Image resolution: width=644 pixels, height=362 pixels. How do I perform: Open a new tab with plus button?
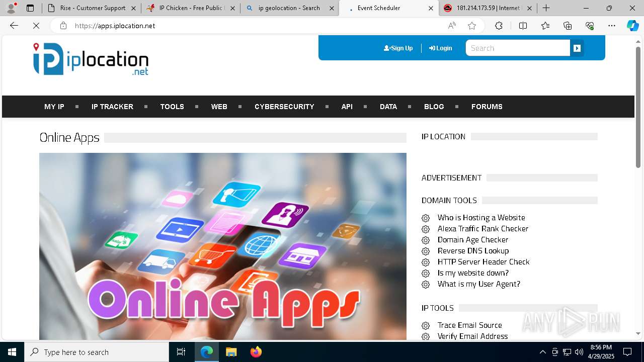pyautogui.click(x=546, y=8)
